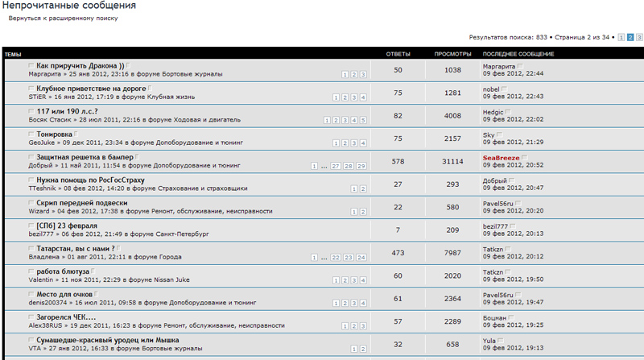Image resolution: width=644 pixels, height=360 pixels.
Task: Open the topic Скрип передней подвески
Action: point(82,203)
